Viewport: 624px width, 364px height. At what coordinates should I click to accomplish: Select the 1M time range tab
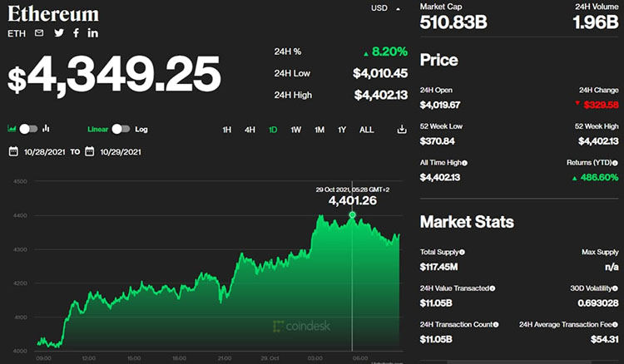click(x=319, y=130)
